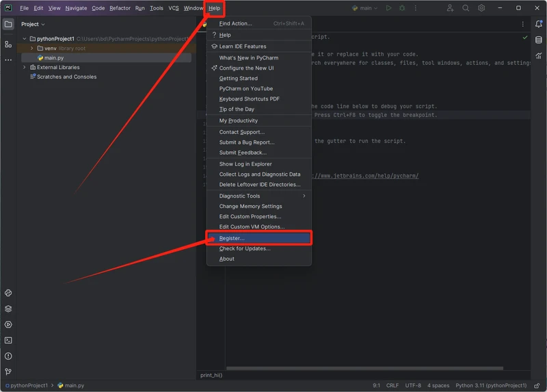Open the Terminal tool window
The height and width of the screenshot is (392, 547).
[x=8, y=340]
